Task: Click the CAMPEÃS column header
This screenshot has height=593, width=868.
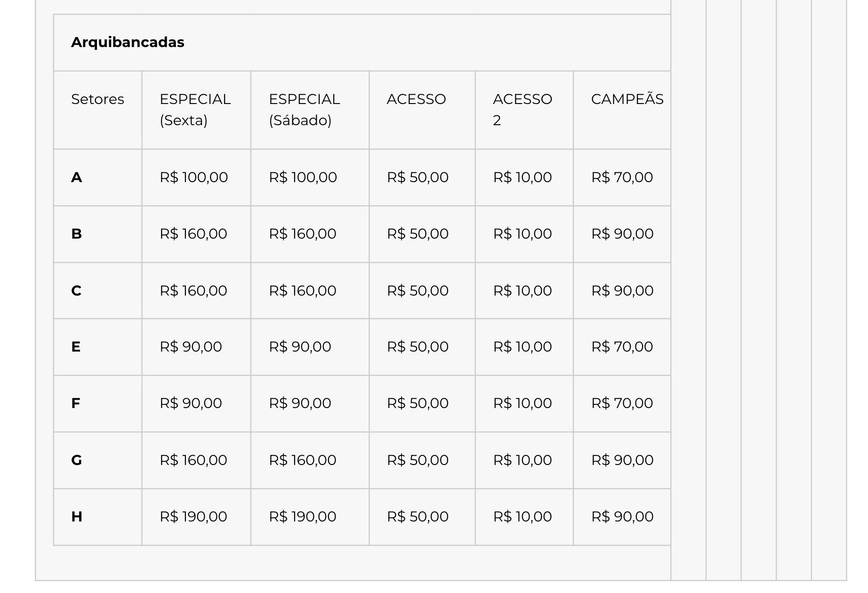Action: 627,99
